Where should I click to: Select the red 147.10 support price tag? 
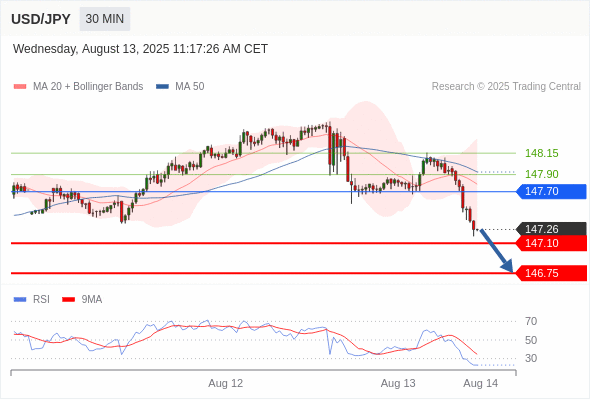(x=551, y=243)
